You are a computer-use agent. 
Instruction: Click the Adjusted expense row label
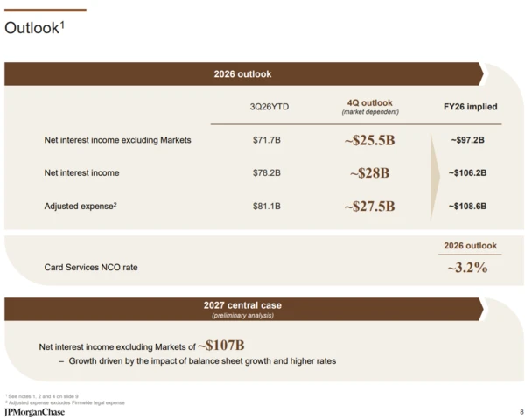(80, 206)
